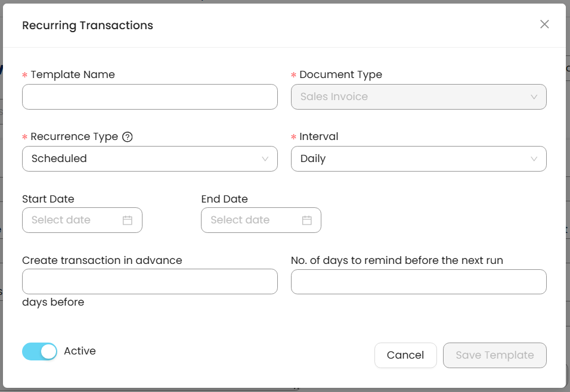
Task: Focus the Create transaction in advance field
Action: (150, 282)
